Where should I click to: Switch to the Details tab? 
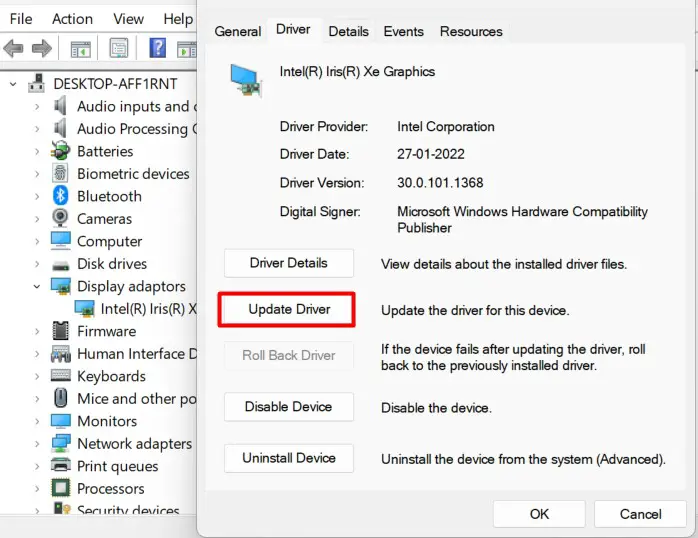(349, 31)
